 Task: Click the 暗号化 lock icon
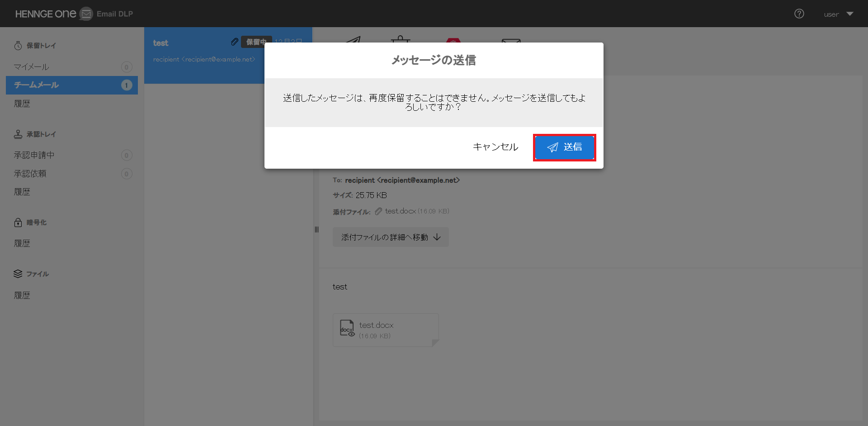click(18, 222)
